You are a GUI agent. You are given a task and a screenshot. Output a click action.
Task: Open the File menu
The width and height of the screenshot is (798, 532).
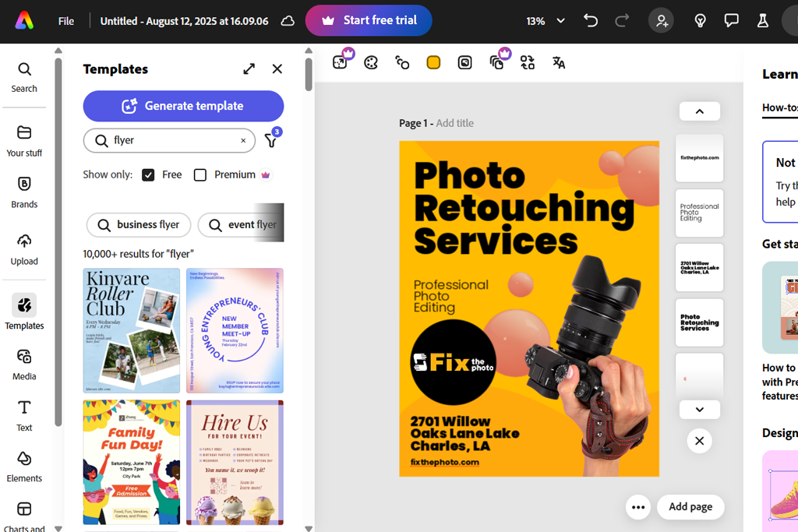[x=65, y=21]
